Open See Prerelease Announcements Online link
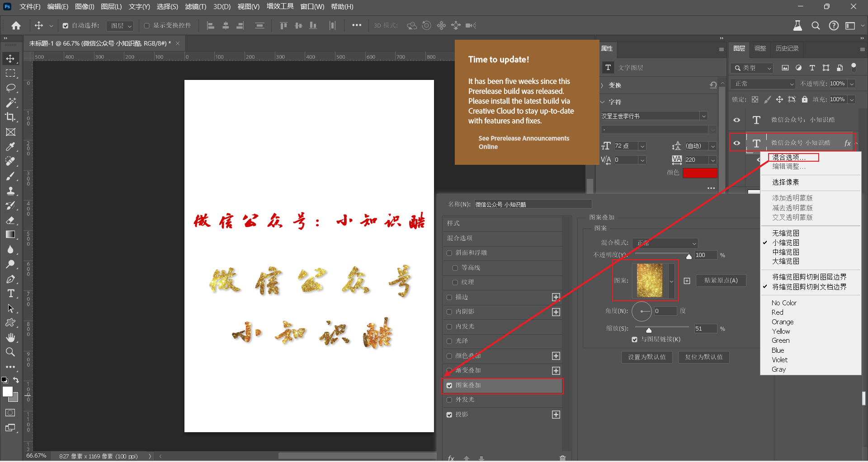Viewport: 868px width, 462px height. point(524,142)
